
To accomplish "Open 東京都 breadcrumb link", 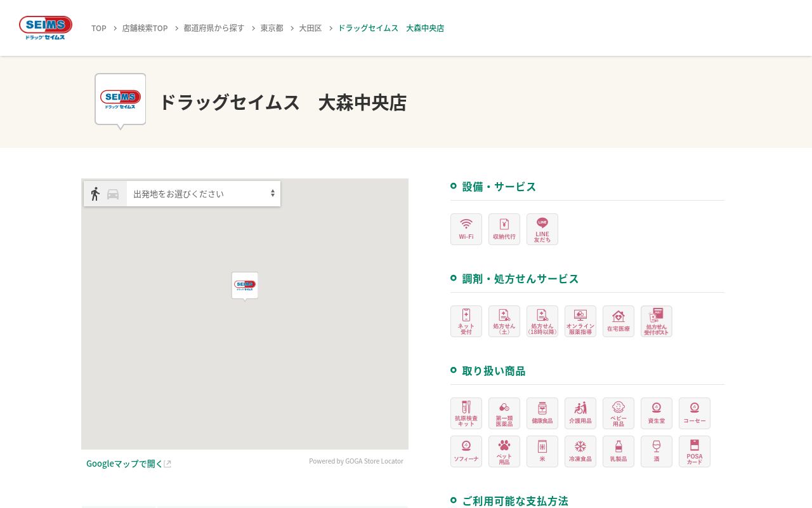I will (272, 28).
